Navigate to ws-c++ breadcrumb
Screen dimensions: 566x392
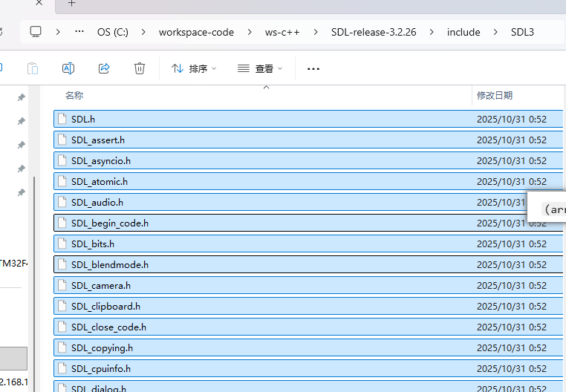click(282, 32)
